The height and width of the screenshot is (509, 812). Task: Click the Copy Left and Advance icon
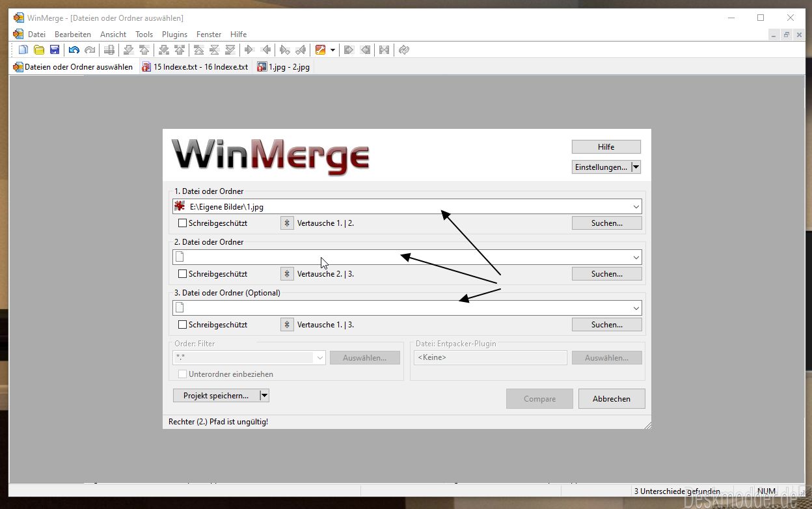tap(301, 49)
